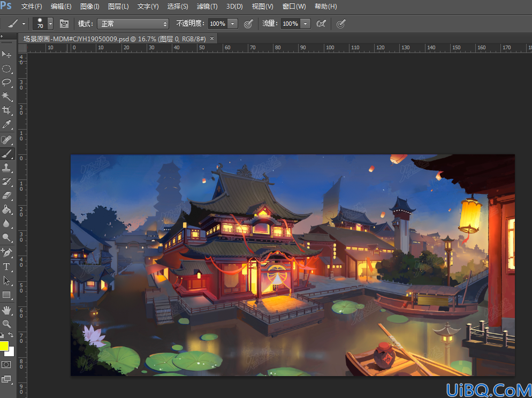The height and width of the screenshot is (398, 532).
Task: Select the Type tool
Action: [6, 267]
